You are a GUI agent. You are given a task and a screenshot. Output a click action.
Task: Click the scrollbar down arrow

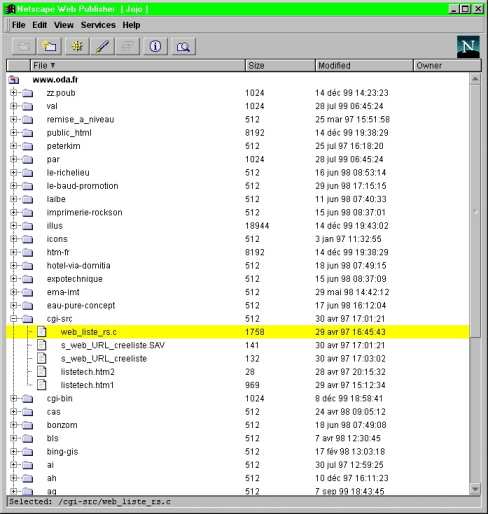point(475,489)
